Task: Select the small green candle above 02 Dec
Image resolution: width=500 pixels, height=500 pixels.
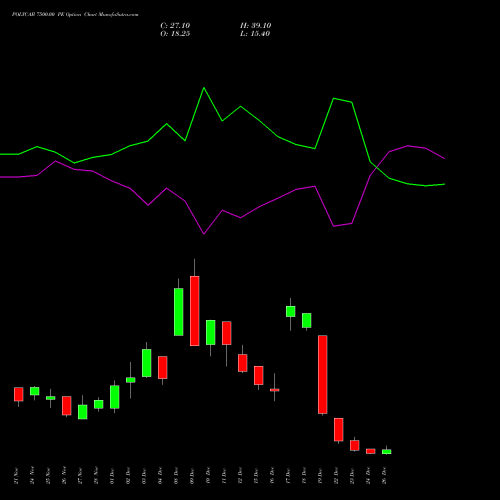Action: point(131,380)
